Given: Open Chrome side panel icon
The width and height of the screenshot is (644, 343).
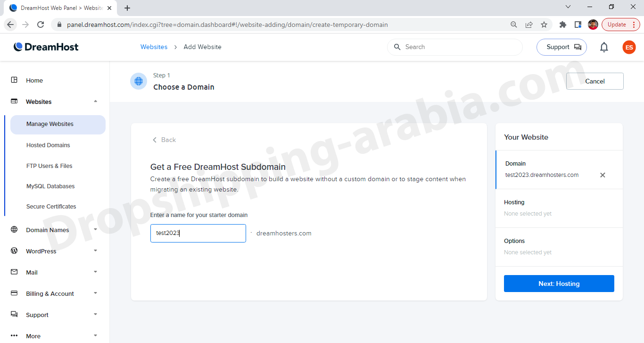Looking at the screenshot, I should pos(578,25).
